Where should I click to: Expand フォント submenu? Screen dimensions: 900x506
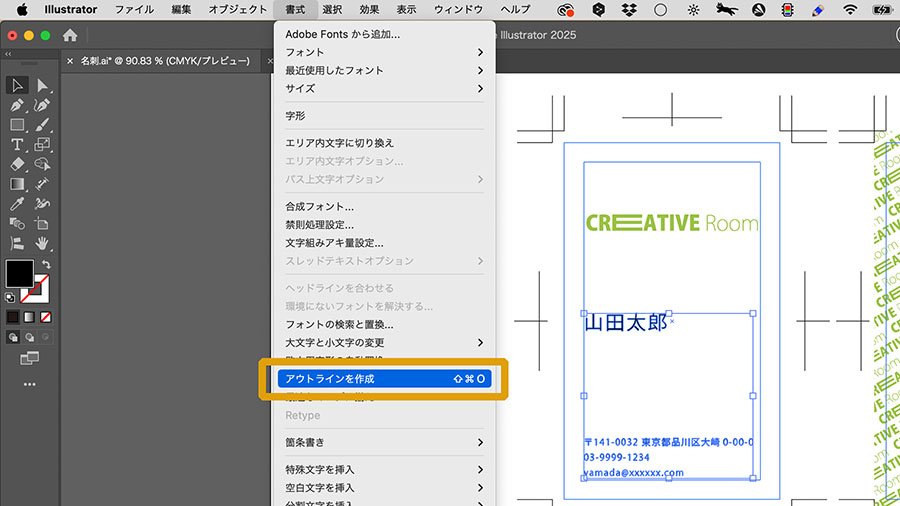[384, 52]
